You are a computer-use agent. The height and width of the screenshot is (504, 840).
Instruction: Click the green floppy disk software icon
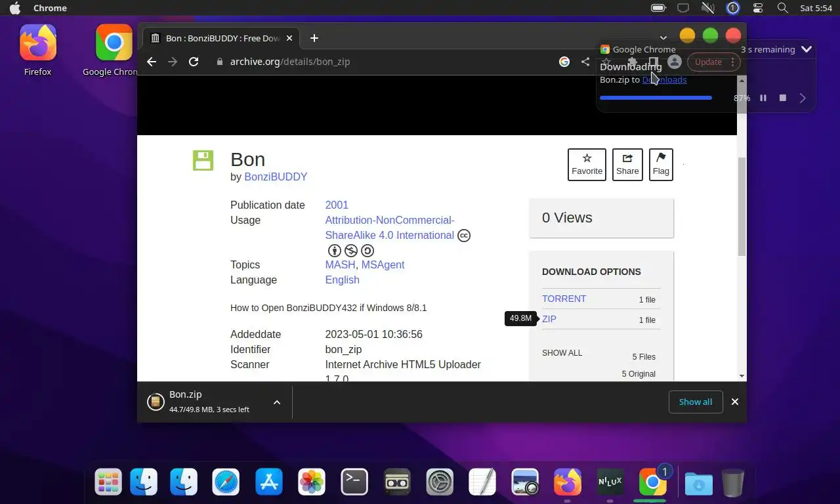pyautogui.click(x=203, y=160)
